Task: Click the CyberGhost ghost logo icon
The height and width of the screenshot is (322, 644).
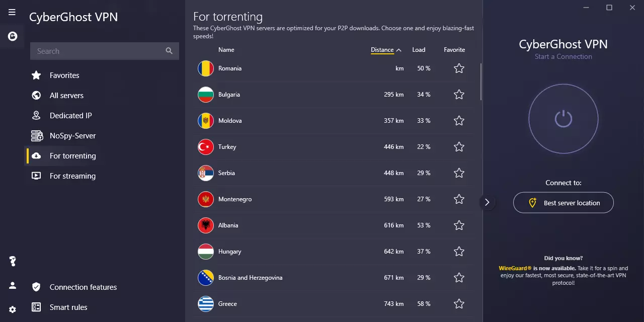Action: coord(13,36)
